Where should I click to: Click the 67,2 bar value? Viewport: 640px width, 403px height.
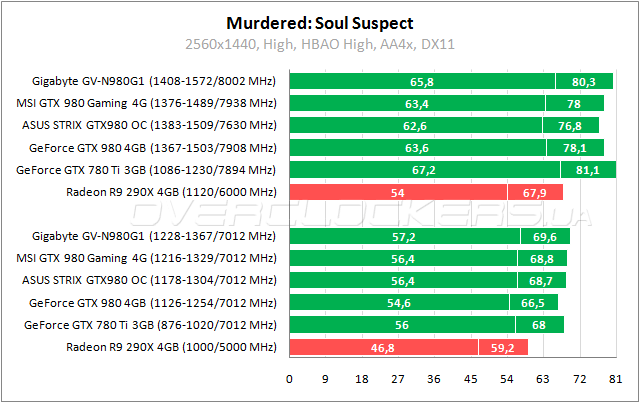click(424, 170)
